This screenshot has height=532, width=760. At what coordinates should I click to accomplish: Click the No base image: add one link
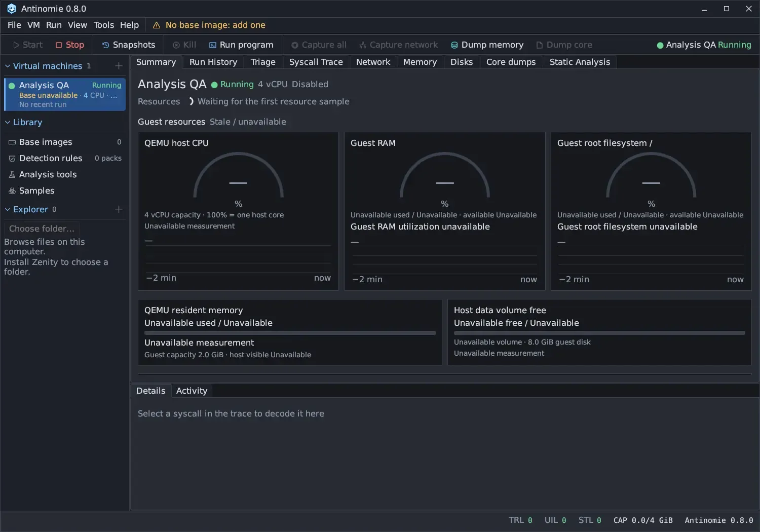click(215, 25)
